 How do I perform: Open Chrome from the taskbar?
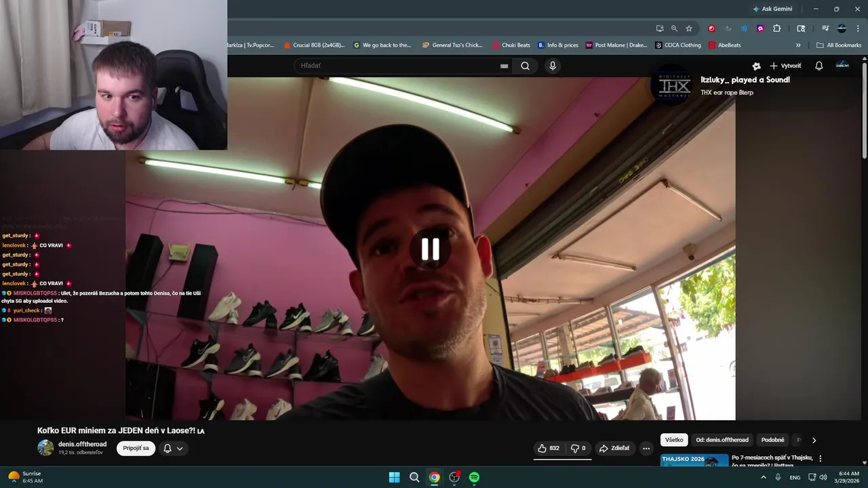click(x=434, y=477)
